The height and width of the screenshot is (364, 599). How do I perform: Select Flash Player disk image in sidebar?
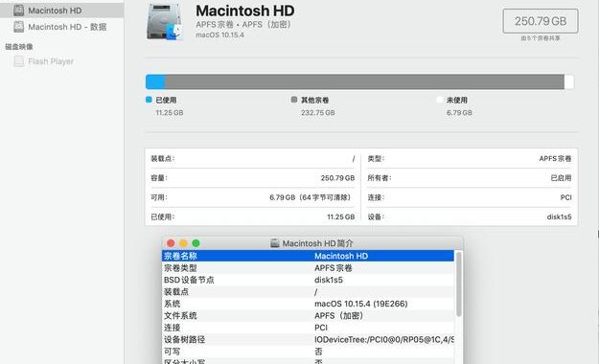pyautogui.click(x=61, y=61)
